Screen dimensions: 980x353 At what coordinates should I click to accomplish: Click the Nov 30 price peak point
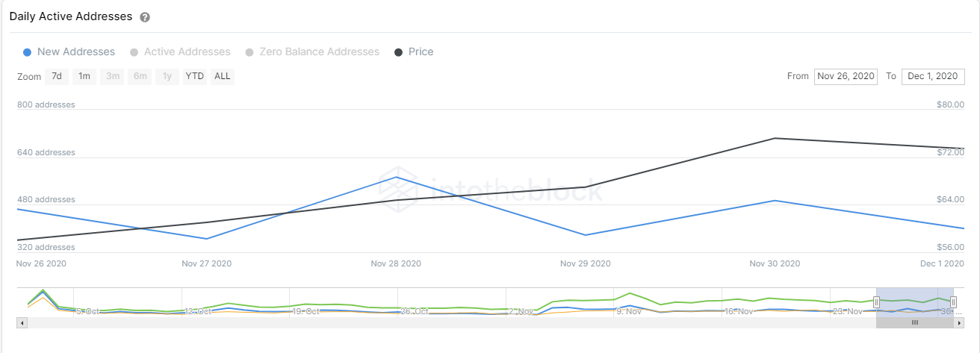(775, 138)
